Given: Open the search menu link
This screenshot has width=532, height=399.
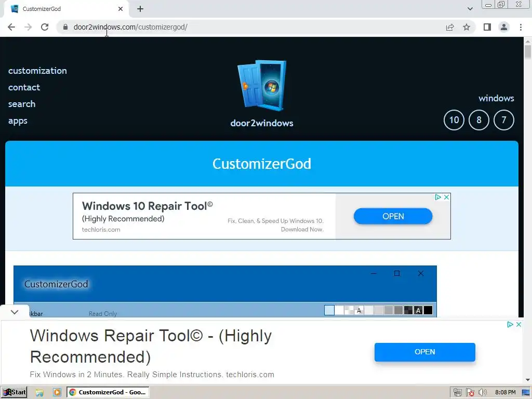Looking at the screenshot, I should tap(22, 104).
